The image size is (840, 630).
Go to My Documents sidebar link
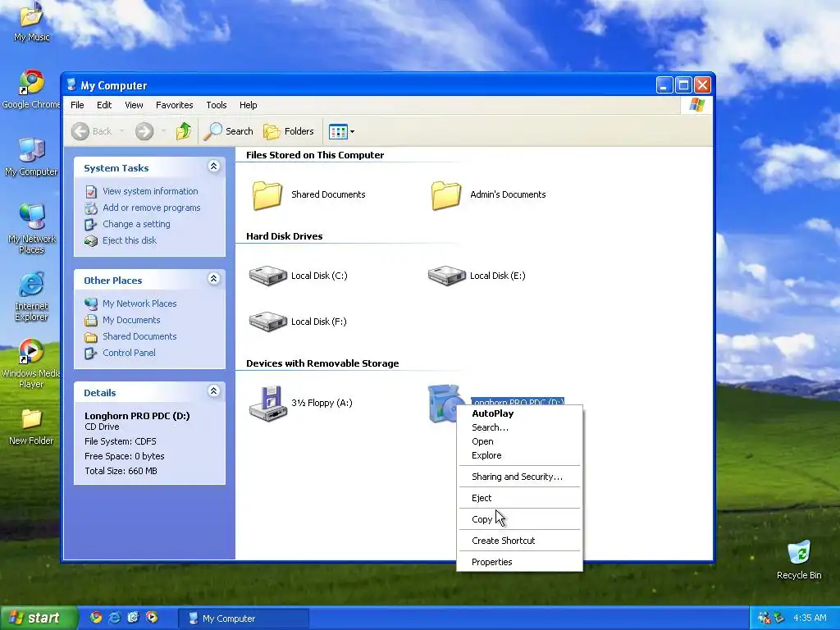pos(131,321)
